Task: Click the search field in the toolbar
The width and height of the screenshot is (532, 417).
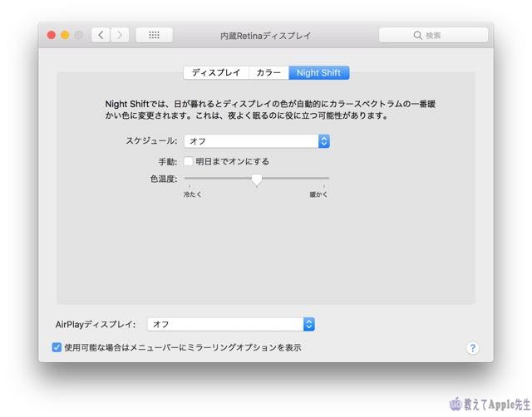Action: tap(433, 35)
